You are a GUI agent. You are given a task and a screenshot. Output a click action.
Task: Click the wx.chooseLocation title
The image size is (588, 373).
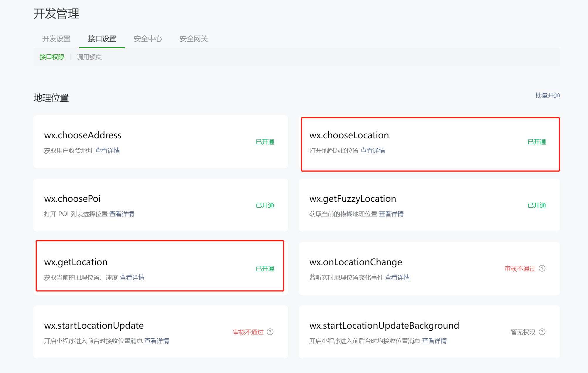point(349,135)
